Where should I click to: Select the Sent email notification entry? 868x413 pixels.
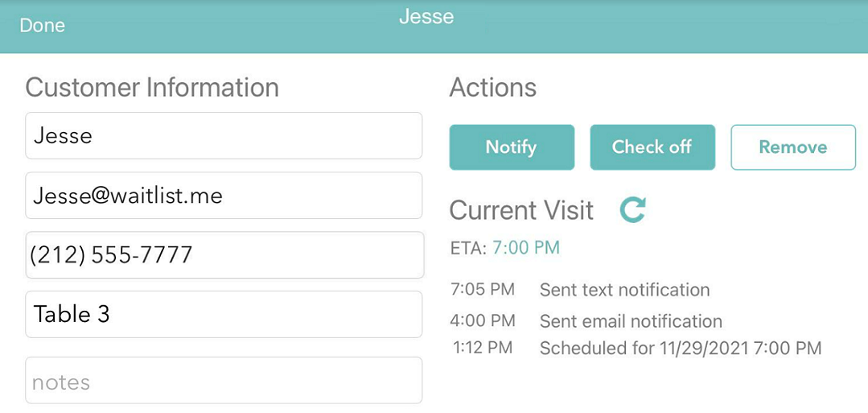click(x=631, y=321)
